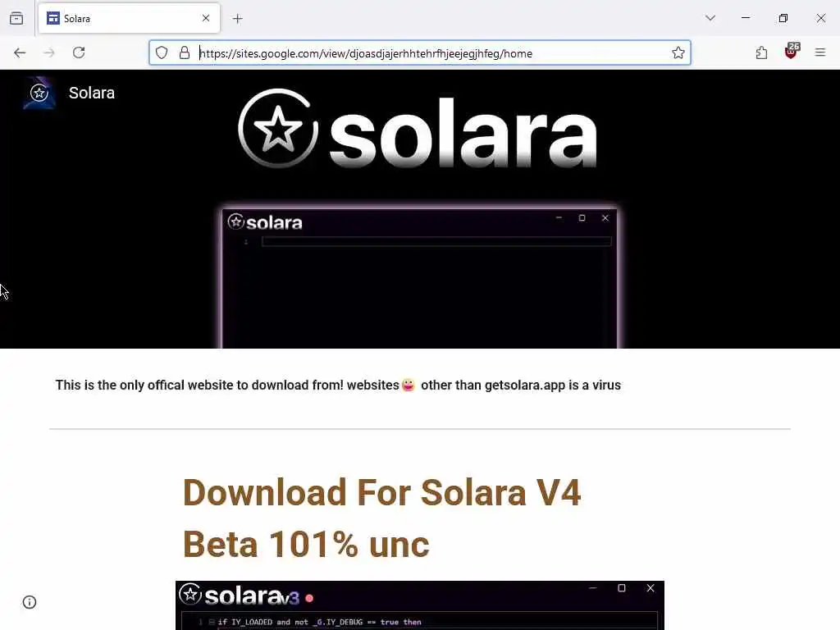This screenshot has width=840, height=630.
Task: Open the Firefox hamburger application menu
Action: [x=820, y=52]
